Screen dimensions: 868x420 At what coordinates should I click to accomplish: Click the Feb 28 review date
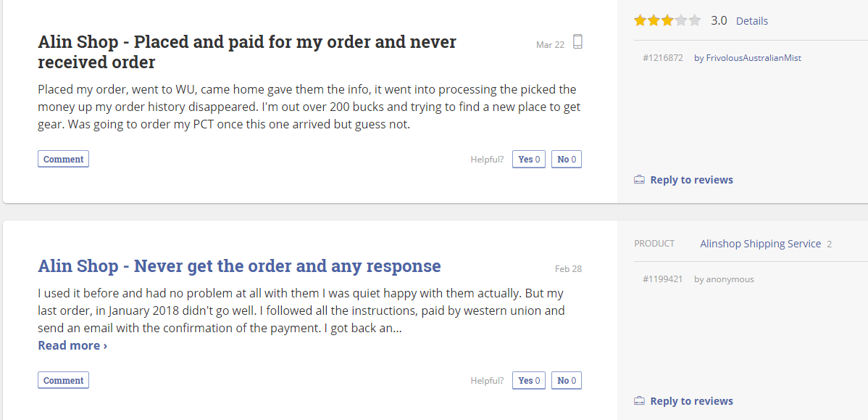[x=568, y=269]
